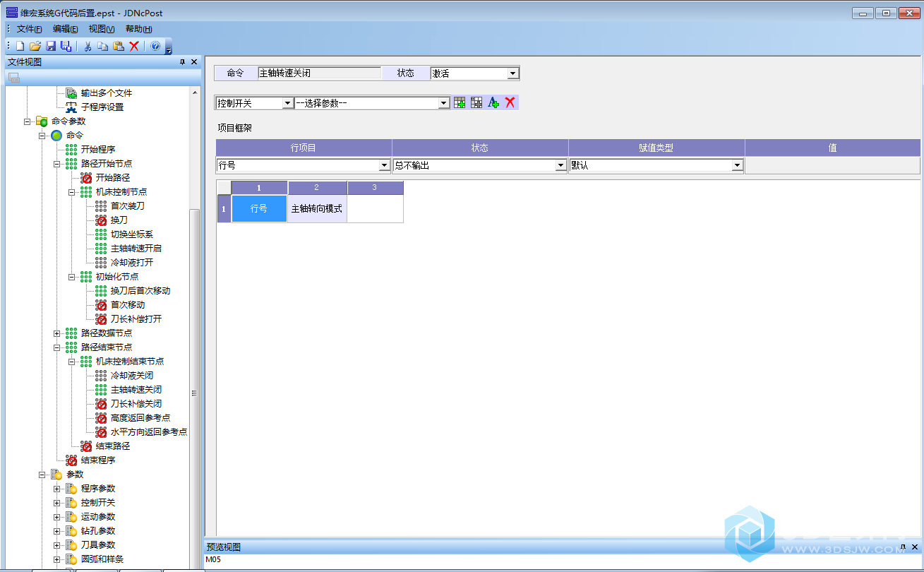Click the empty 值 field

(x=833, y=165)
